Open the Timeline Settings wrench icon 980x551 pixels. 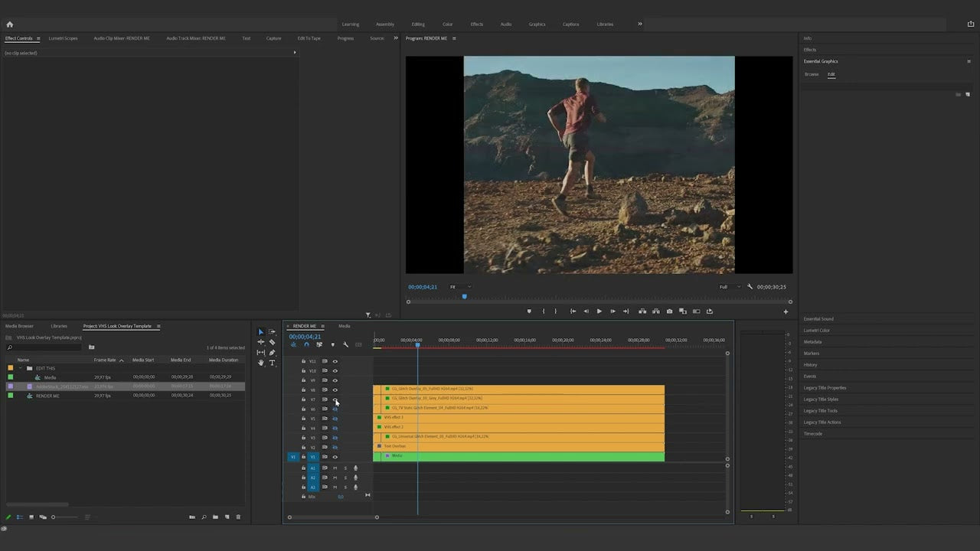(x=345, y=344)
